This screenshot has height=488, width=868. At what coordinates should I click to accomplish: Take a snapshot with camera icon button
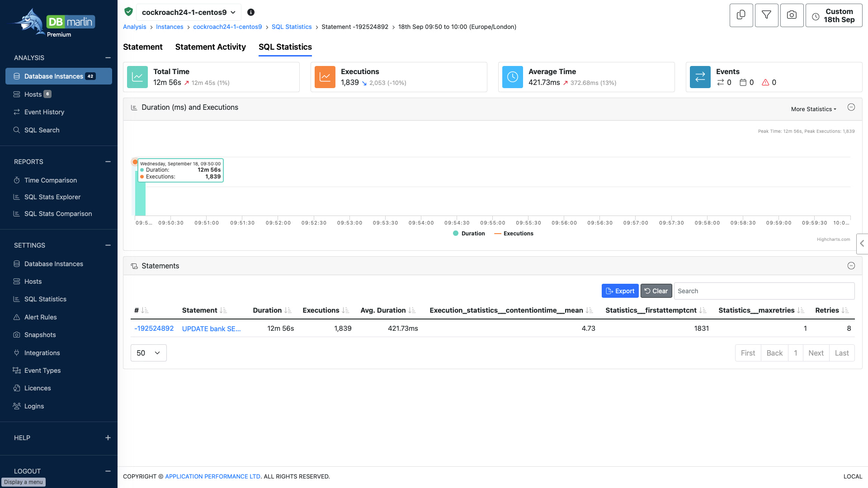(x=792, y=15)
